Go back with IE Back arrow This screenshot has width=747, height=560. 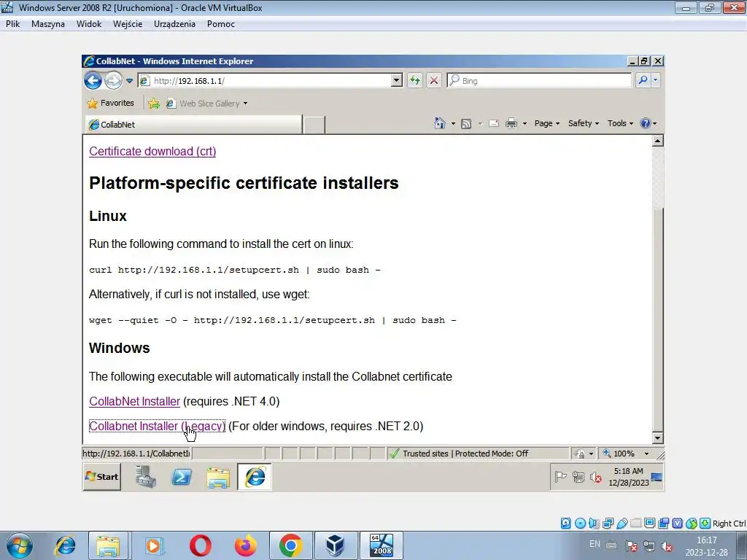point(93,80)
